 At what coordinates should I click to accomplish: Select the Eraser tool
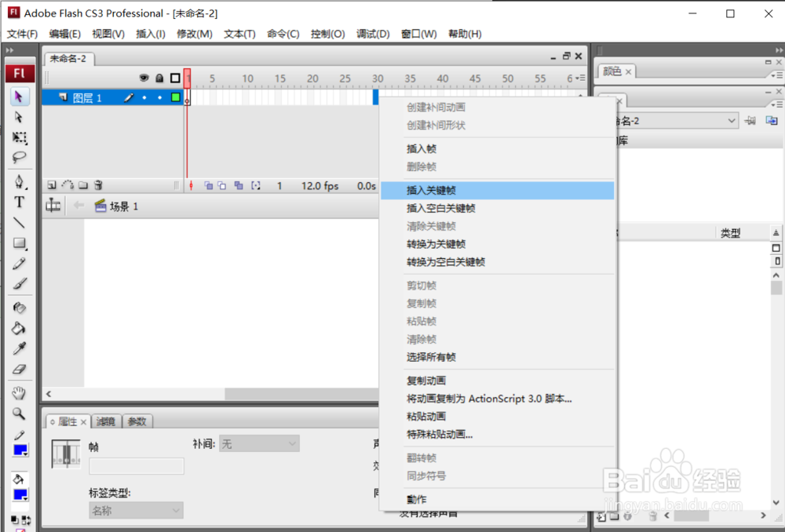tap(19, 370)
